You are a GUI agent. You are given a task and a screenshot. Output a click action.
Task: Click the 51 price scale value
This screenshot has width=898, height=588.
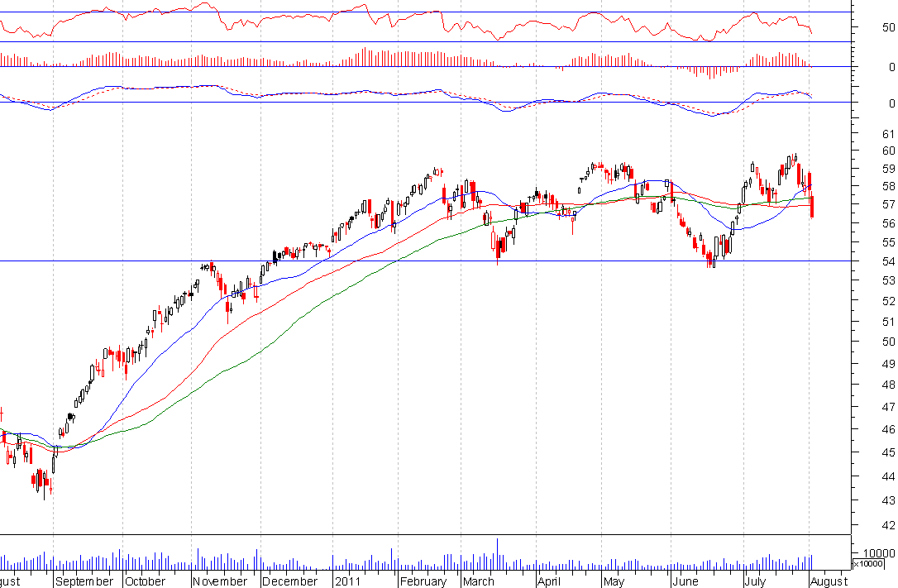click(x=888, y=322)
